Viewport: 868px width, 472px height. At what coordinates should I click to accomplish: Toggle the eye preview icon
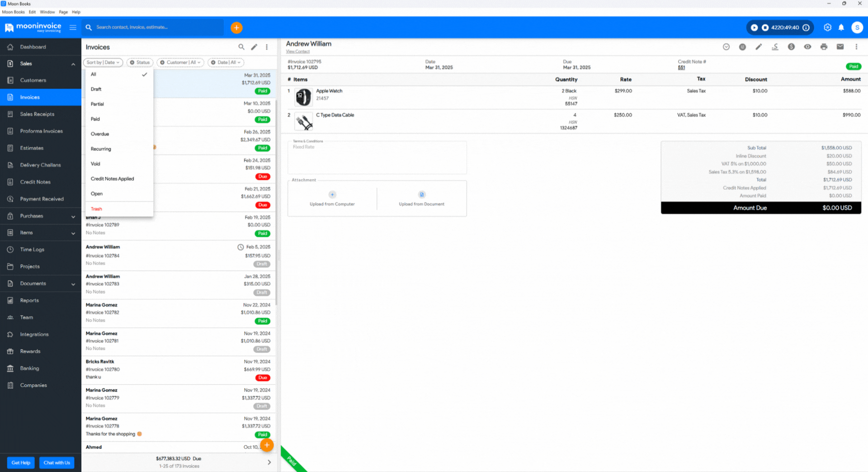(x=807, y=47)
